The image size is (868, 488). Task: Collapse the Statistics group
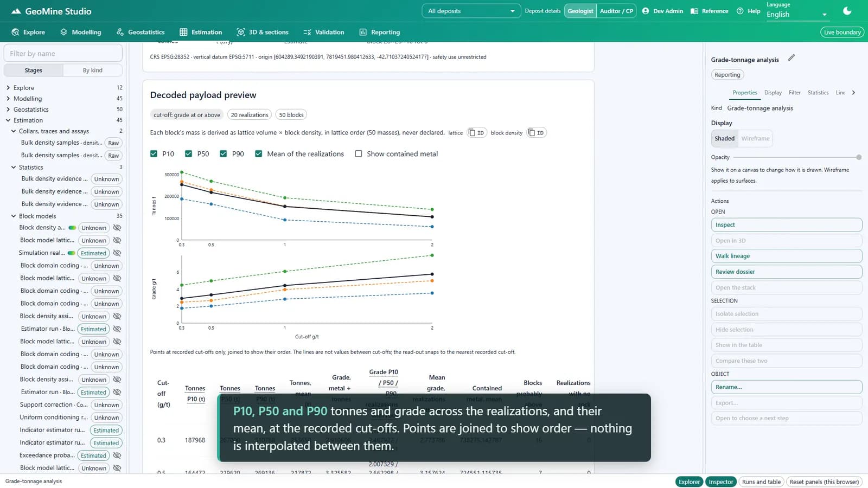coord(14,168)
